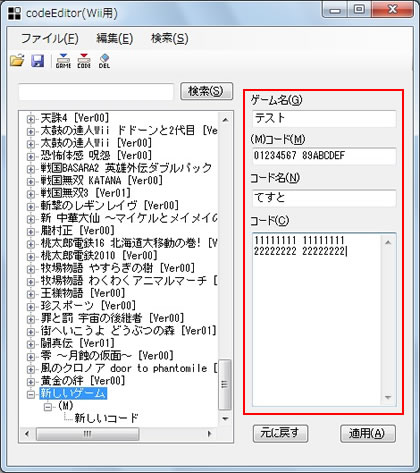Maximize the codeEditor window
This screenshot has width=420, height=473.
tap(359, 10)
